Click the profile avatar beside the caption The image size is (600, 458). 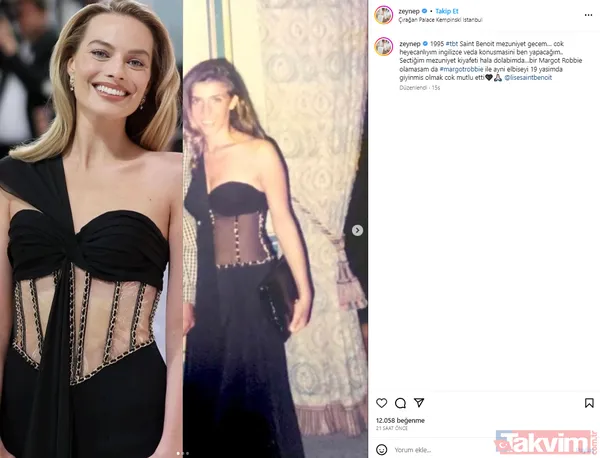[x=383, y=47]
